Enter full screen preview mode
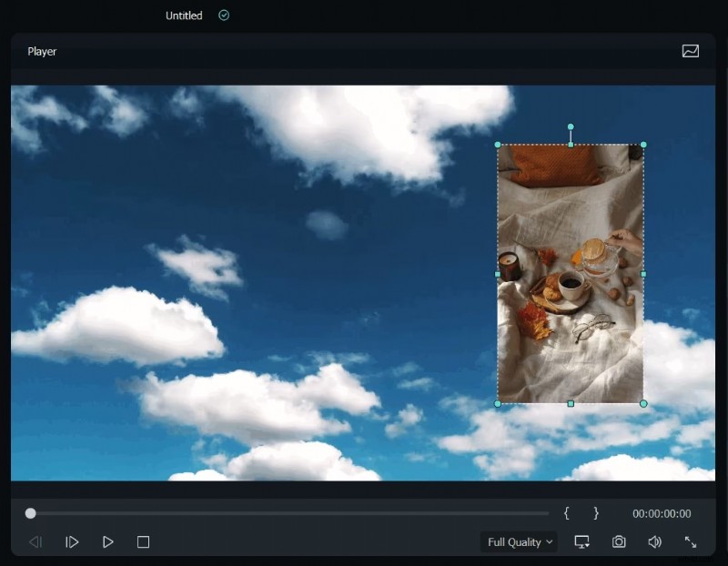Image resolution: width=728 pixels, height=566 pixels. tap(689, 542)
